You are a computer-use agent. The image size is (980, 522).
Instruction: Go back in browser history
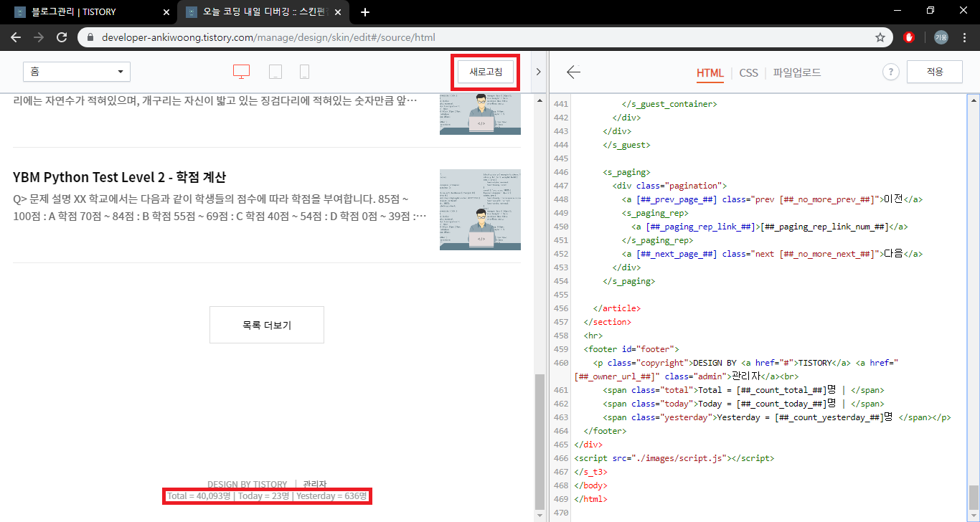click(x=16, y=37)
